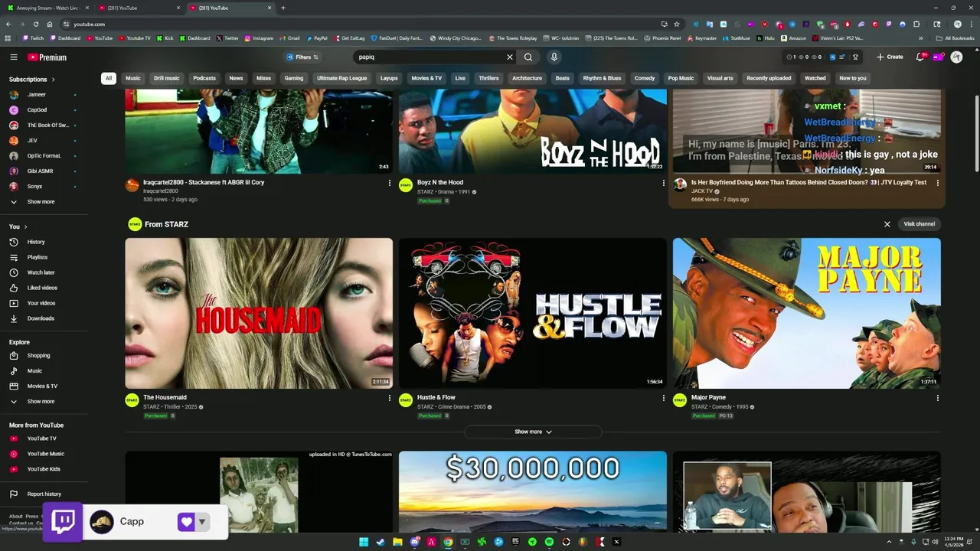This screenshot has width=980, height=551.
Task: Open YouTube Kids from More from YouTube
Action: pos(44,469)
